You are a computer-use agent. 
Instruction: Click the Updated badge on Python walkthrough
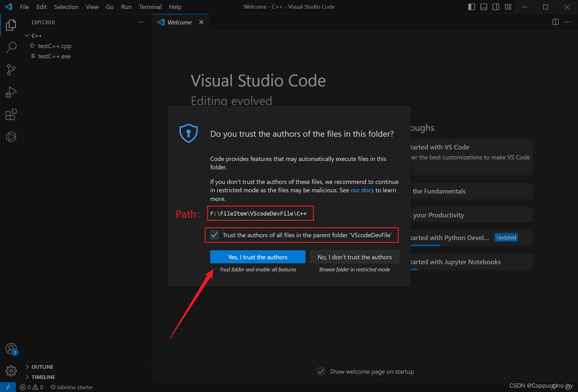506,238
